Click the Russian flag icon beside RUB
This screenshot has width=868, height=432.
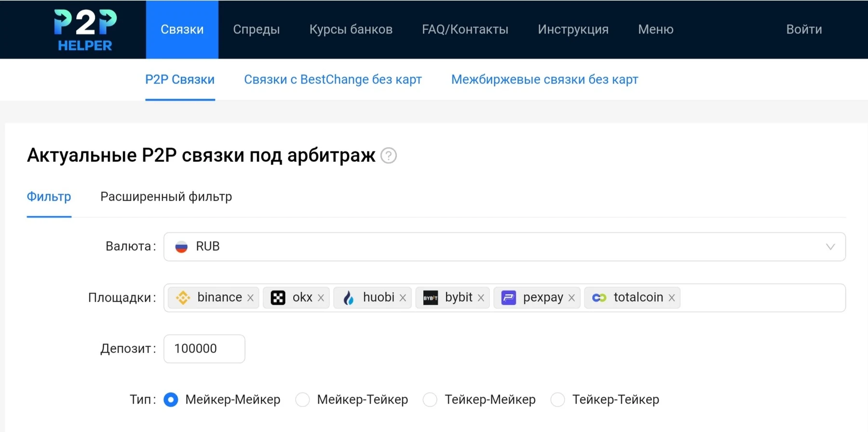(181, 247)
